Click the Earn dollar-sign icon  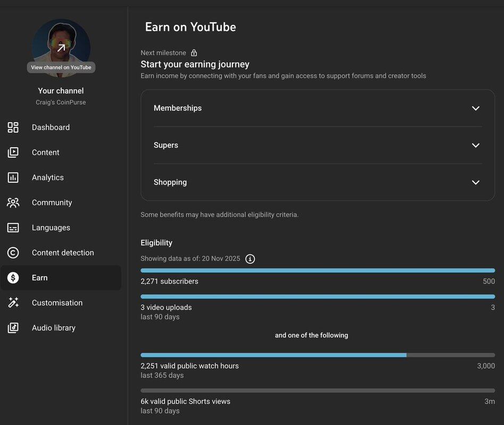coord(13,278)
